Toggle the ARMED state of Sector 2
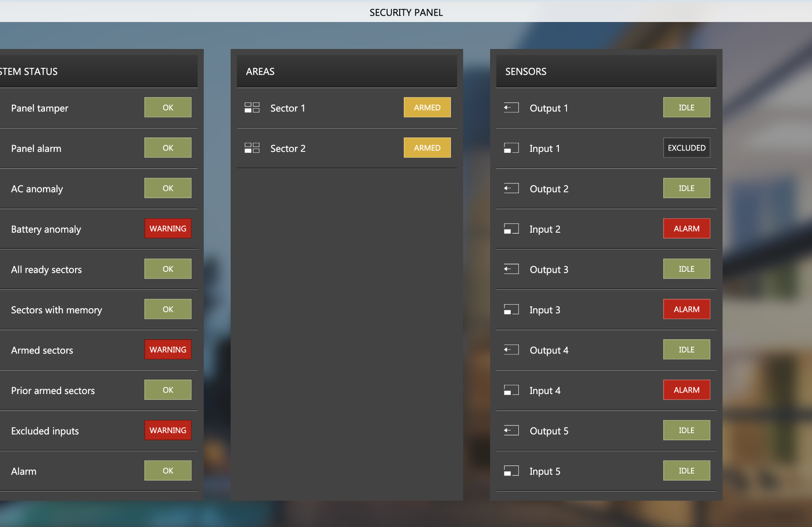The height and width of the screenshot is (527, 812). 427,148
